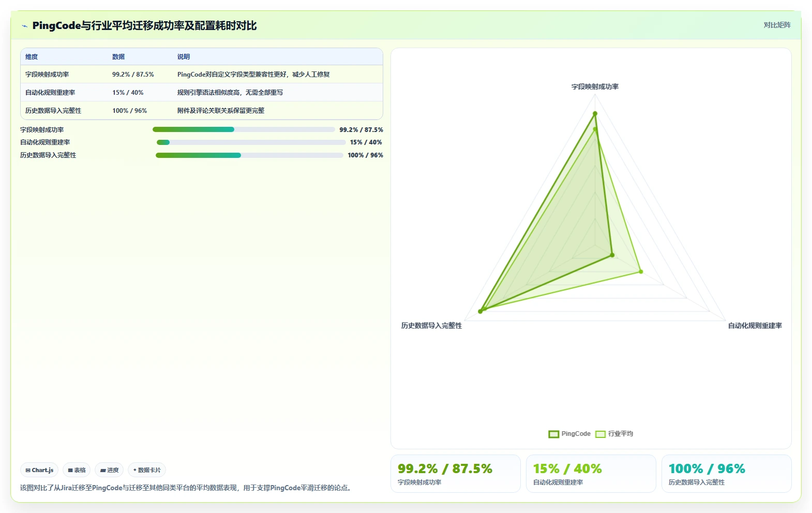Click the 维度 column header
The height and width of the screenshot is (513, 812).
click(x=32, y=57)
